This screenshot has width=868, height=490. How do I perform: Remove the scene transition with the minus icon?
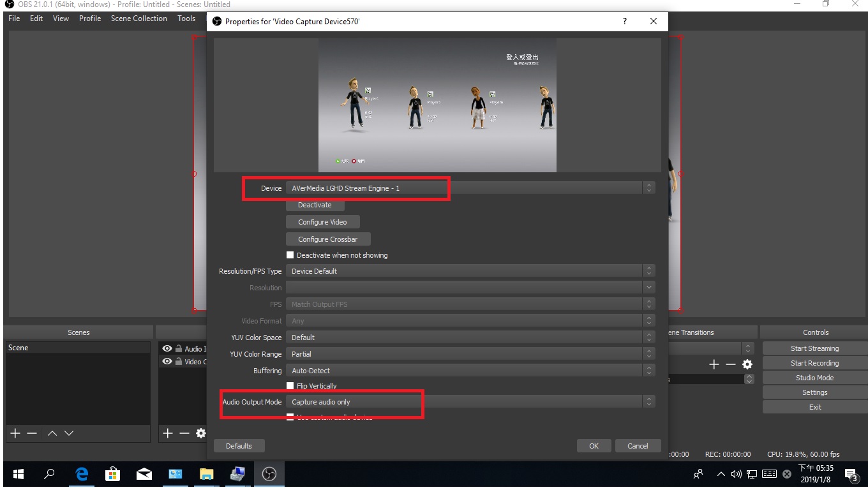point(731,364)
